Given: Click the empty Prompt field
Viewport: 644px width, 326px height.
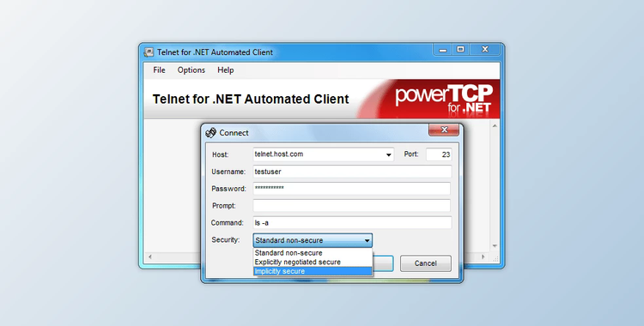Looking at the screenshot, I should point(351,206).
